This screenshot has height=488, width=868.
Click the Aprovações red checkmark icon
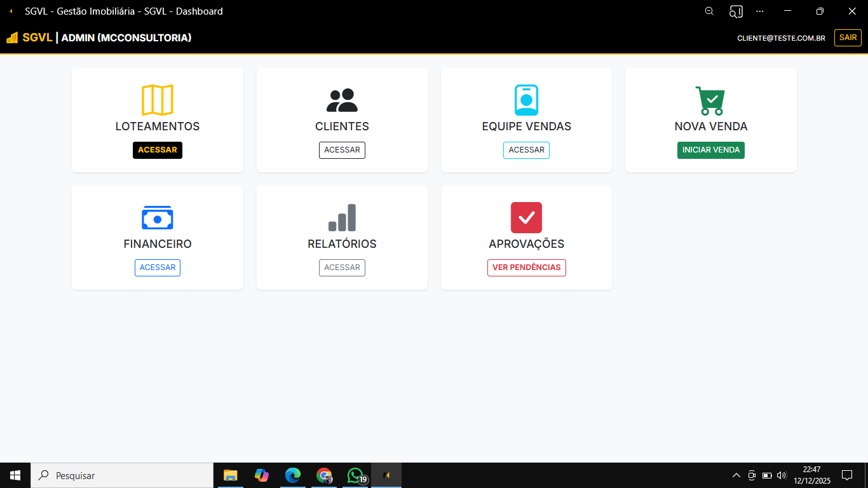[526, 217]
